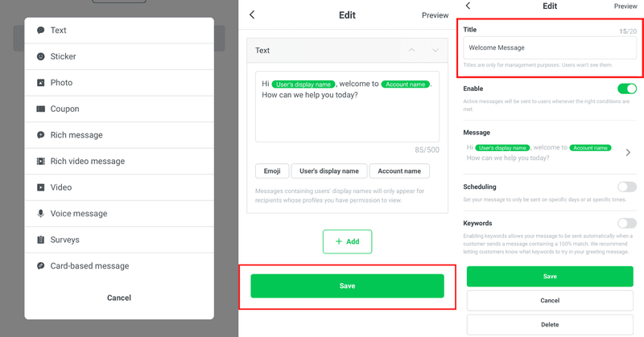Turn on the Scheduling toggle
Screen dimensions: 644x337
click(626, 187)
